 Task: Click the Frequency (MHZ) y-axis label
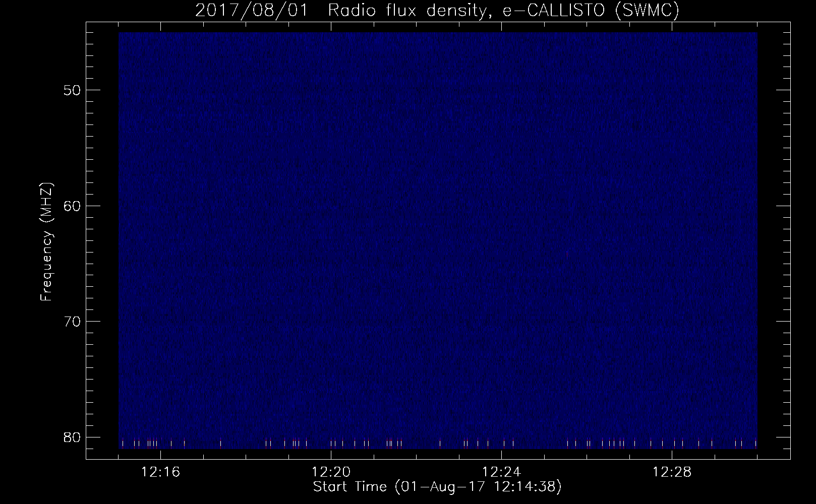pos(47,242)
